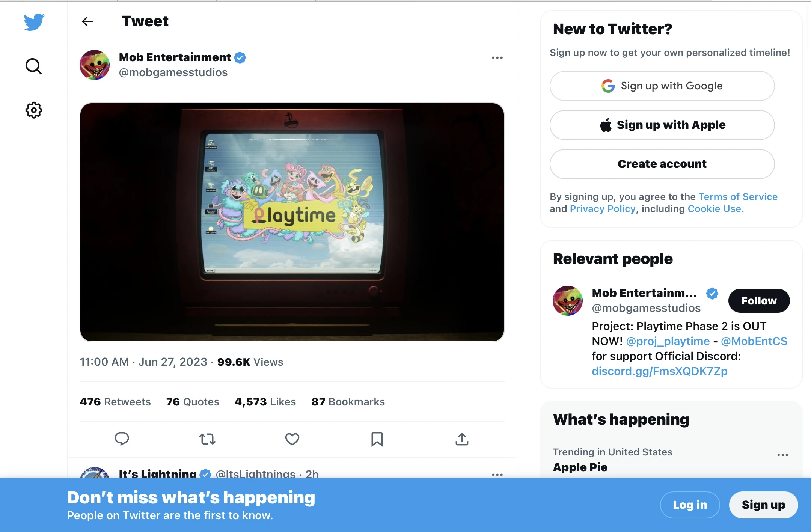
Task: Open the Playtime TV image thumbnail
Action: point(292,222)
